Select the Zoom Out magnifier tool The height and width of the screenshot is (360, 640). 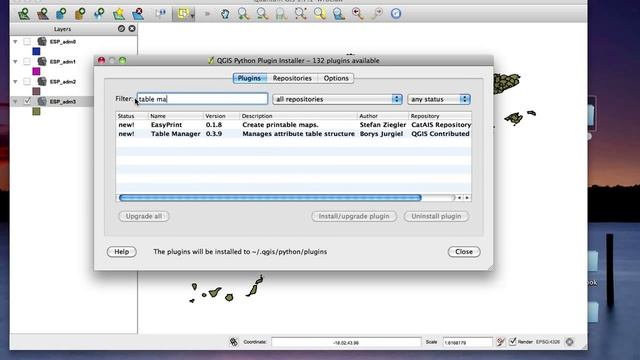click(262, 14)
